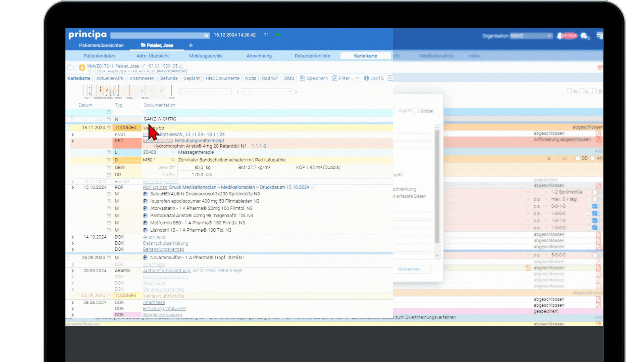Click the Speichern save disk icon
Viewport: 644px width, 362px height.
pyautogui.click(x=302, y=78)
